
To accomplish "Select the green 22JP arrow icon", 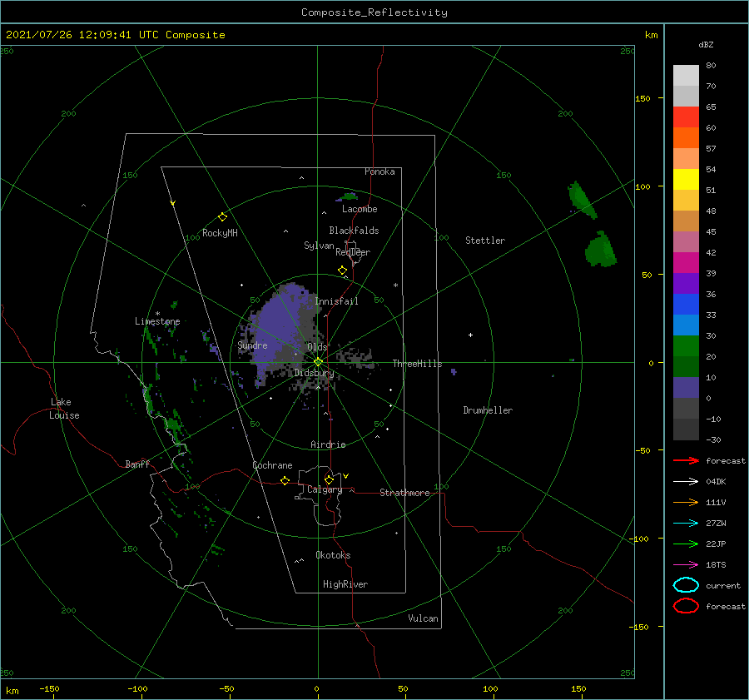I will (x=686, y=544).
